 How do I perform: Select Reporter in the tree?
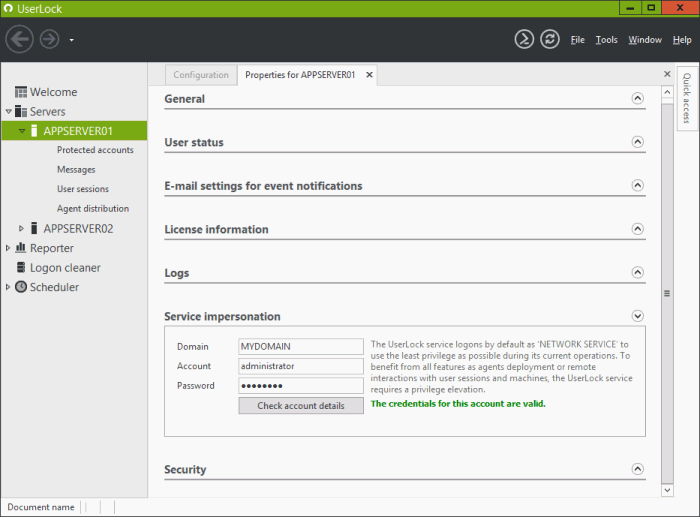pos(52,248)
